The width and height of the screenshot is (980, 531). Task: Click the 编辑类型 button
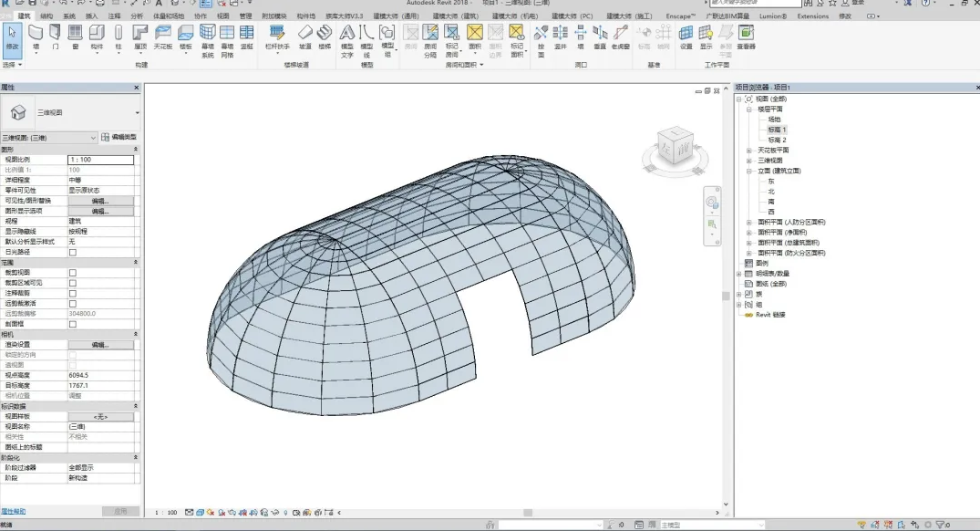[119, 137]
